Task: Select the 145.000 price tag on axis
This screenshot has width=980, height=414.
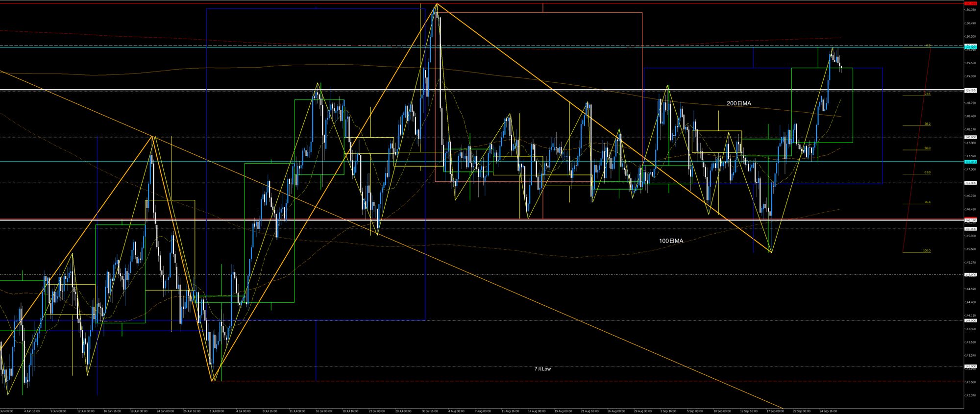Action: [x=971, y=274]
